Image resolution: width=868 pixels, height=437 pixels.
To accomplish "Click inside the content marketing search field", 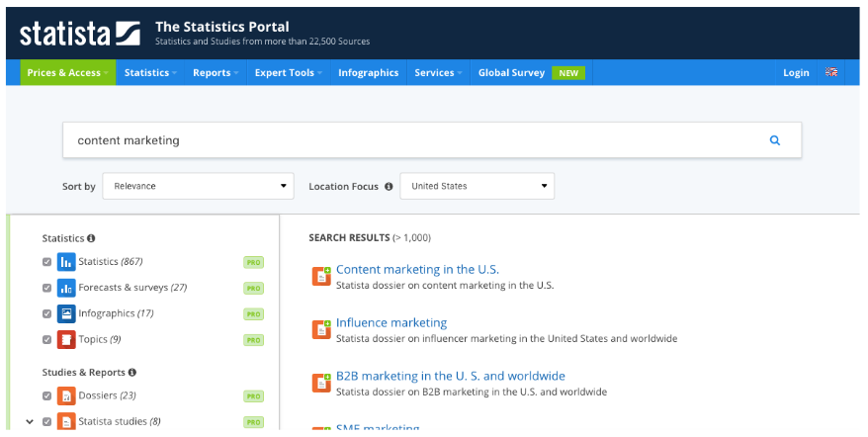I will tap(432, 140).
